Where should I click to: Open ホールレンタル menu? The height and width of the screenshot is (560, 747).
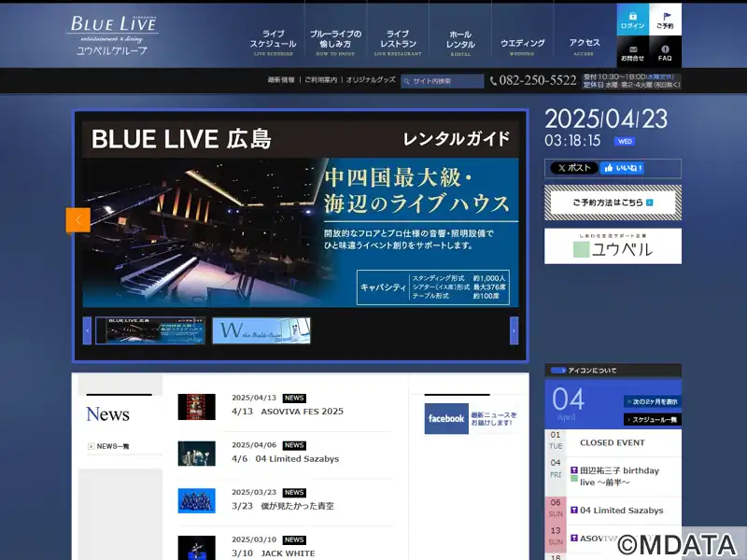click(x=460, y=44)
